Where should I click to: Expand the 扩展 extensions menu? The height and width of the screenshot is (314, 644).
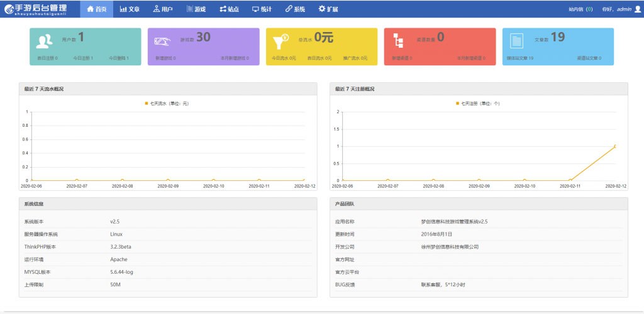[x=328, y=9]
